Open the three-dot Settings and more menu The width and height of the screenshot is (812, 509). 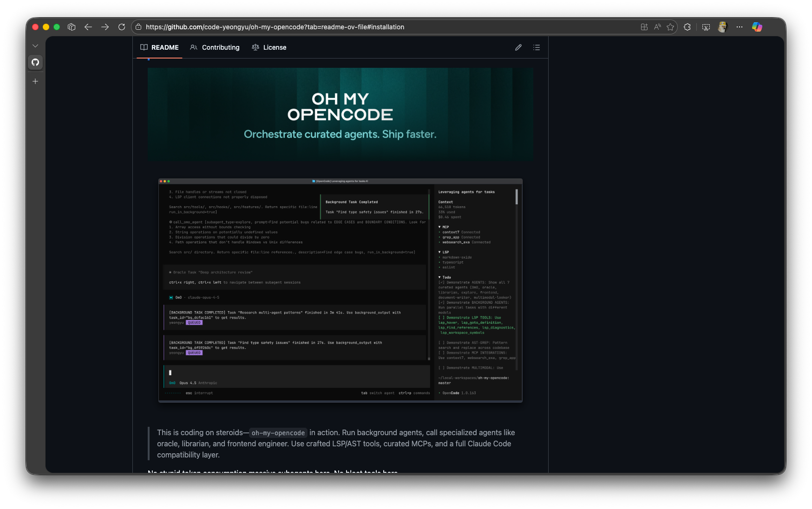740,27
